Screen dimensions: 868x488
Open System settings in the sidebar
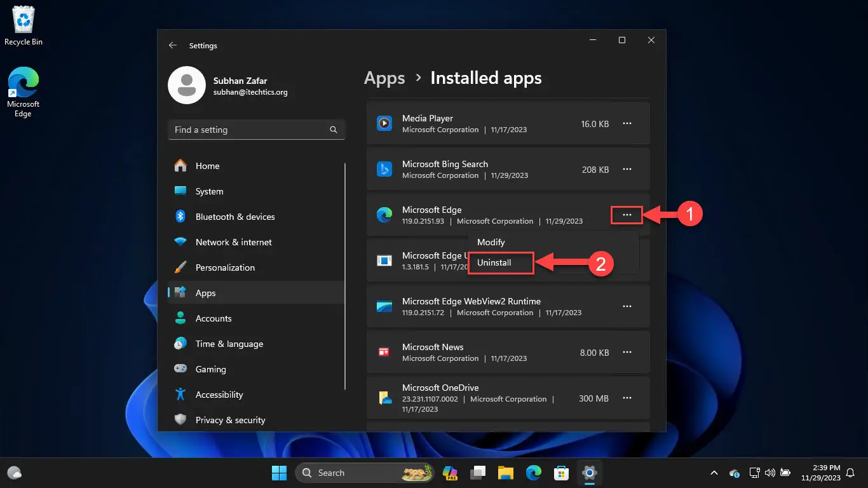click(x=256, y=191)
